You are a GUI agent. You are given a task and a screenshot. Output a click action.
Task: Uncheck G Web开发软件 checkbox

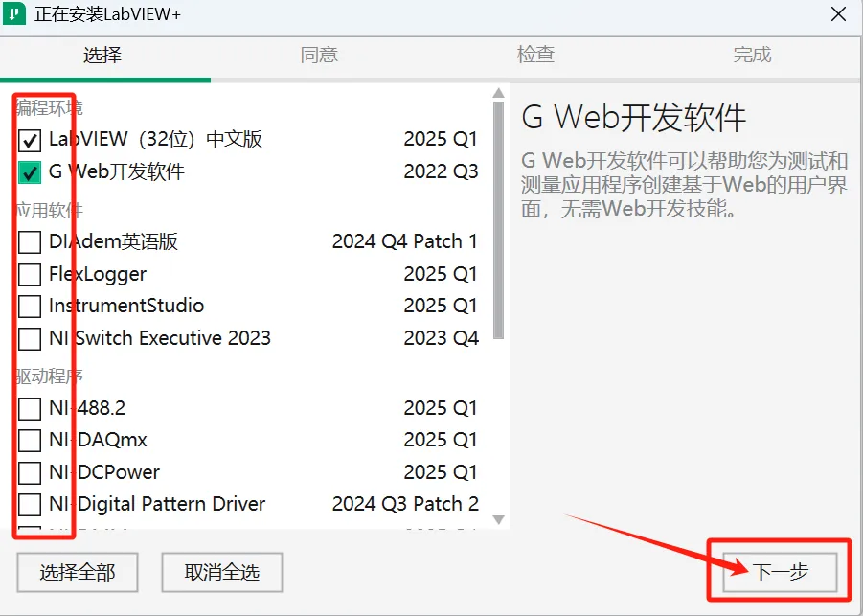point(30,172)
